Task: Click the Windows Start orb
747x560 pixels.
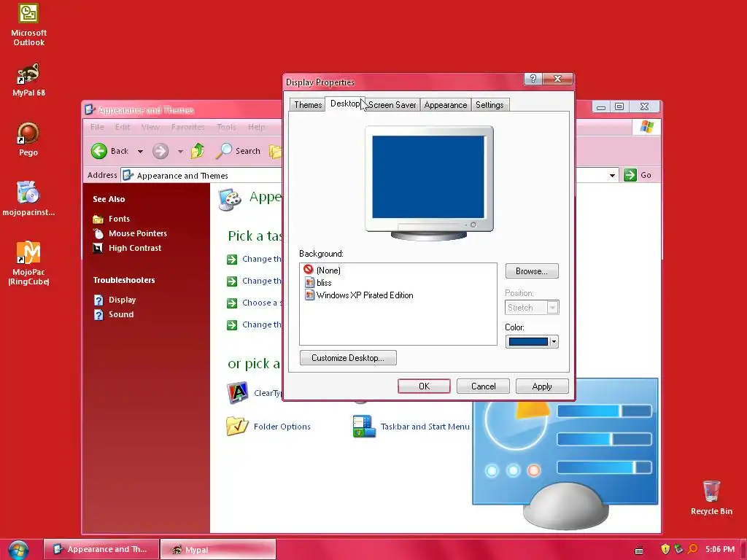Action: 18,550
